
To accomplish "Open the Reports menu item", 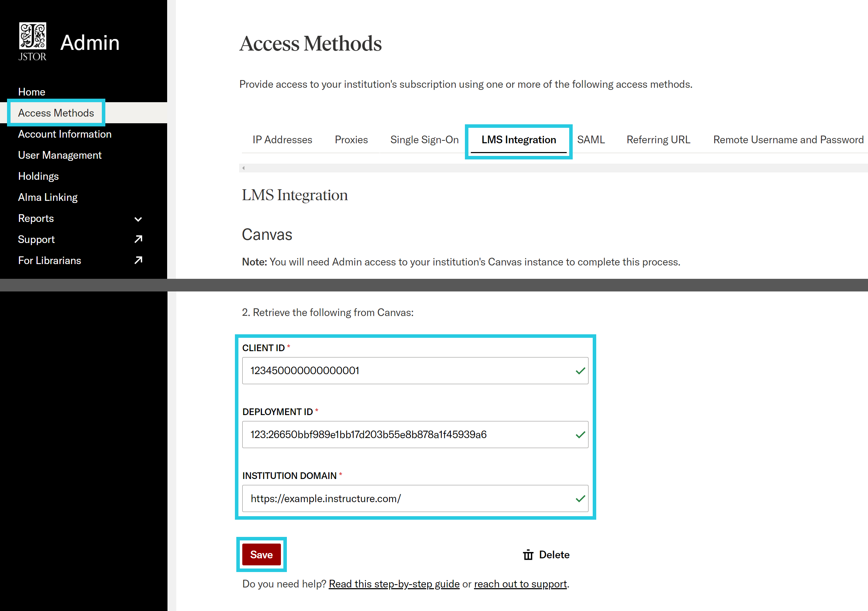I will coord(36,218).
